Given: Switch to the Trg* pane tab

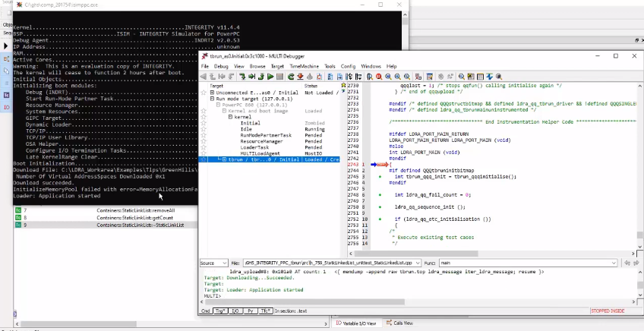Looking at the screenshot, I should tap(220, 311).
